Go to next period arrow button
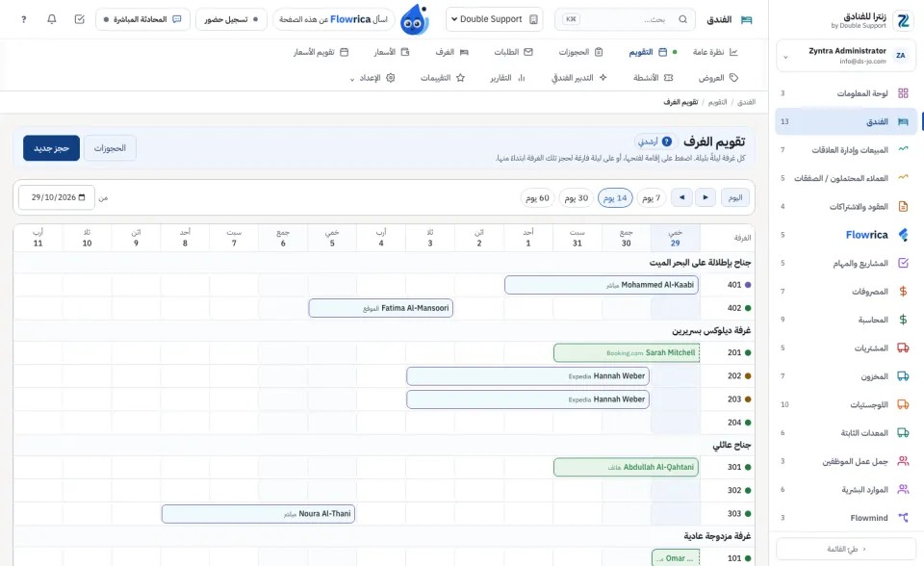Viewport: 924px width, 566px height. pos(681,197)
